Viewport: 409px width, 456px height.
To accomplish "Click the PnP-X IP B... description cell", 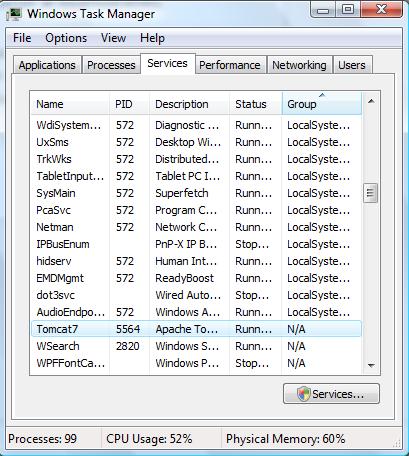I will pos(186,244).
